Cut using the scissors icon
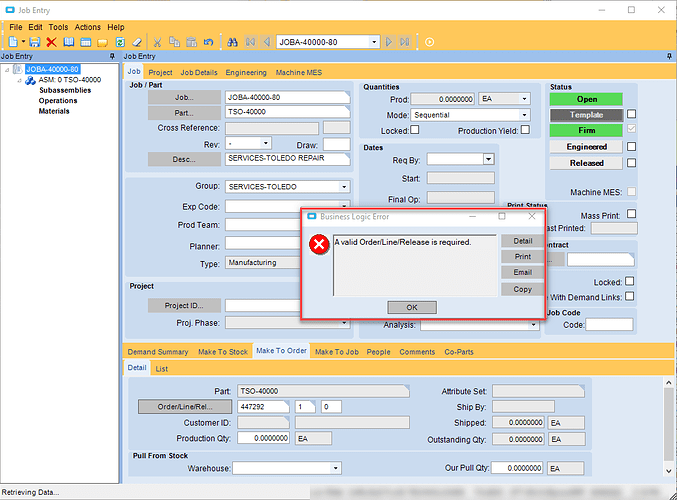 (x=157, y=42)
